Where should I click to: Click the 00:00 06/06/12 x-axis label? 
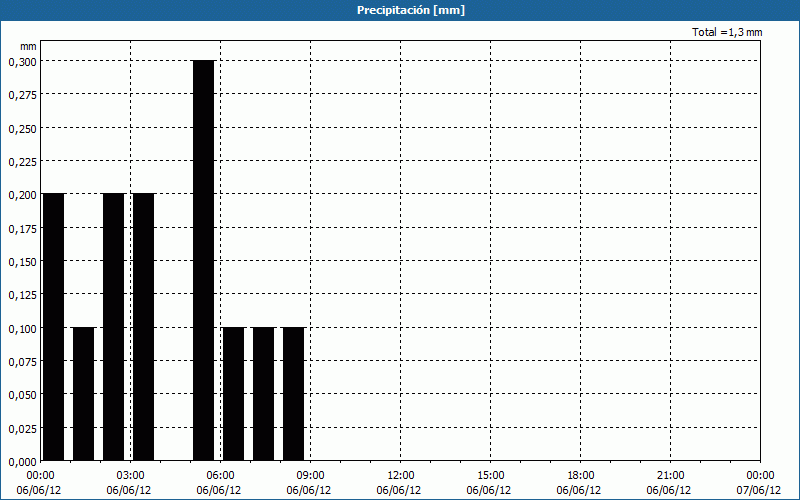pyautogui.click(x=39, y=483)
